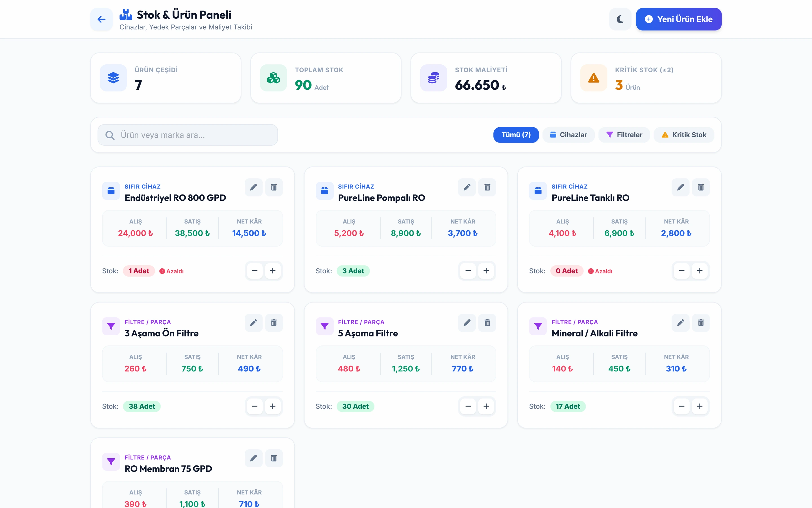Screen dimensions: 812x508
Task: Edit Mineral / Alkali Filtre product
Action: point(680,323)
